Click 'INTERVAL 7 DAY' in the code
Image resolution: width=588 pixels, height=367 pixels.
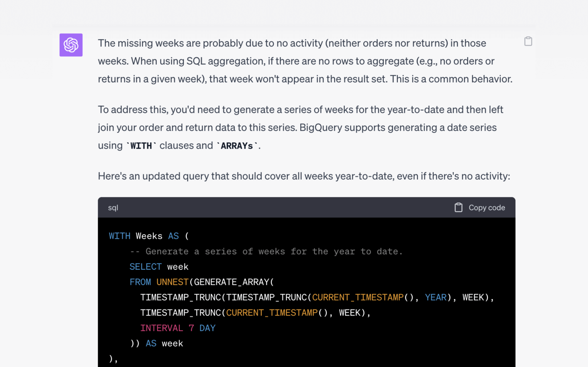coord(178,328)
